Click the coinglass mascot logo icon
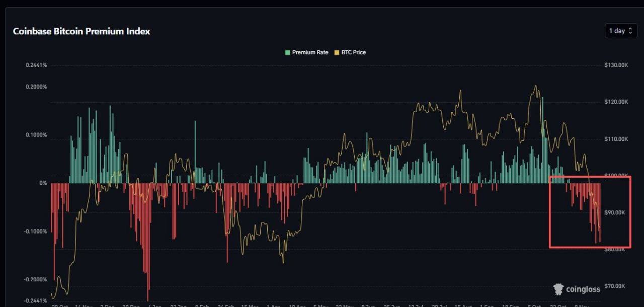The height and width of the screenshot is (307, 644). click(558, 289)
